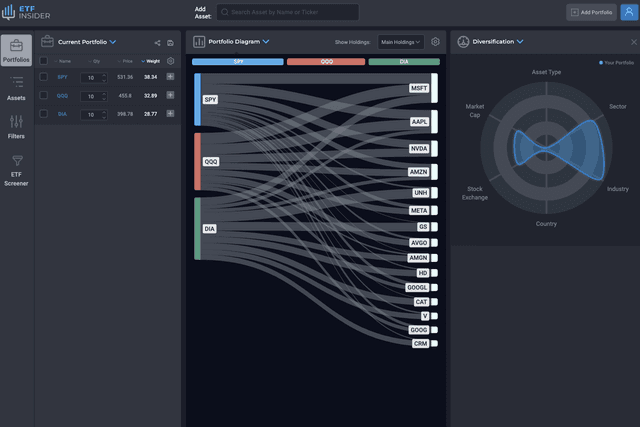Viewport: 640px width, 427px height.
Task: Select the GOOGL holding label
Action: tap(417, 287)
